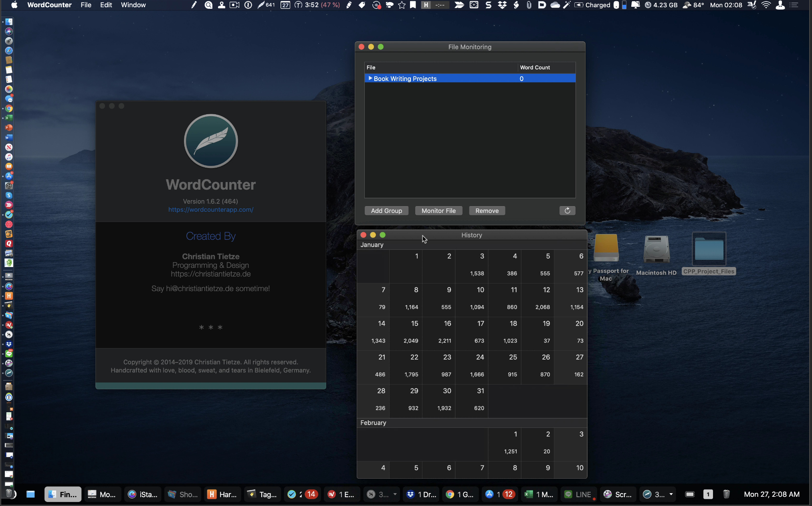Image resolution: width=812 pixels, height=506 pixels.
Task: Open the Apple menu
Action: (x=14, y=5)
